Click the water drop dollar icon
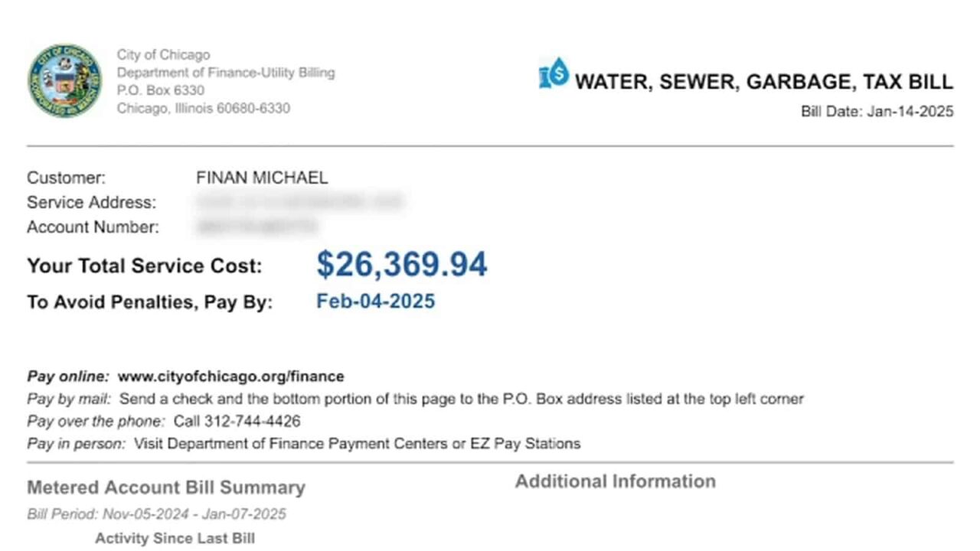 tap(554, 73)
